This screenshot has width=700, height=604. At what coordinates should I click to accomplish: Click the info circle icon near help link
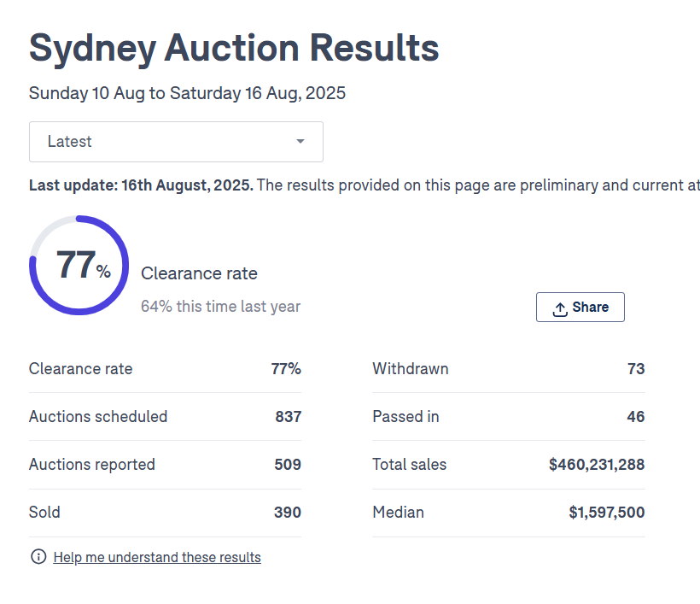(x=38, y=557)
